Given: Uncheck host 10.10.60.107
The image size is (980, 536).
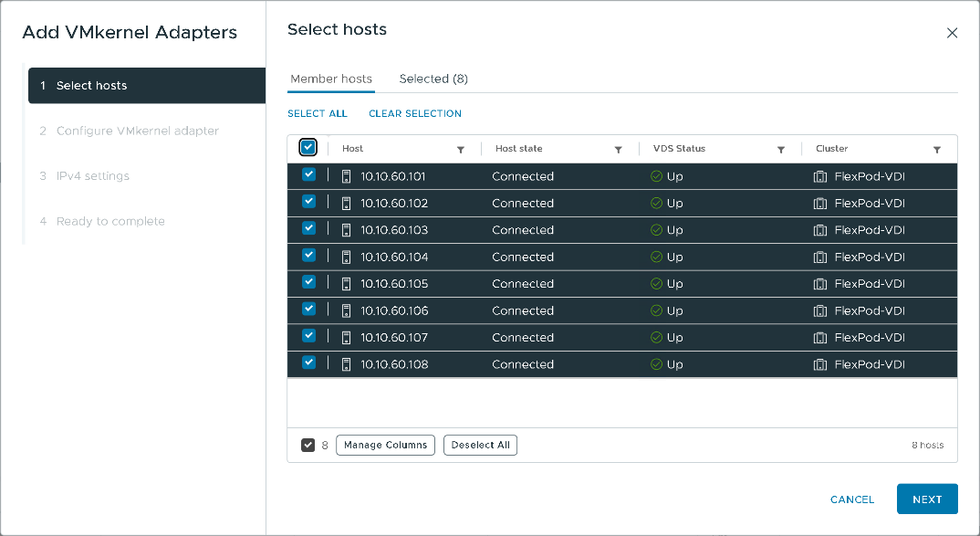Looking at the screenshot, I should [308, 336].
